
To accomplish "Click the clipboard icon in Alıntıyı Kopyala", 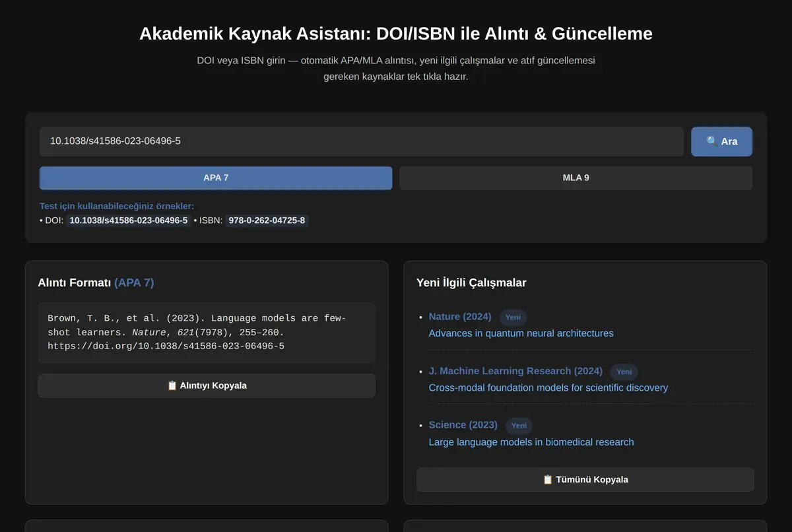I will (x=172, y=385).
